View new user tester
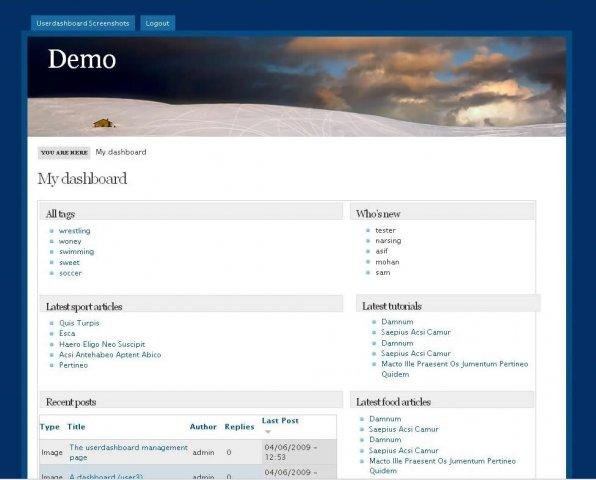This screenshot has width=596, height=480. pyautogui.click(x=385, y=230)
